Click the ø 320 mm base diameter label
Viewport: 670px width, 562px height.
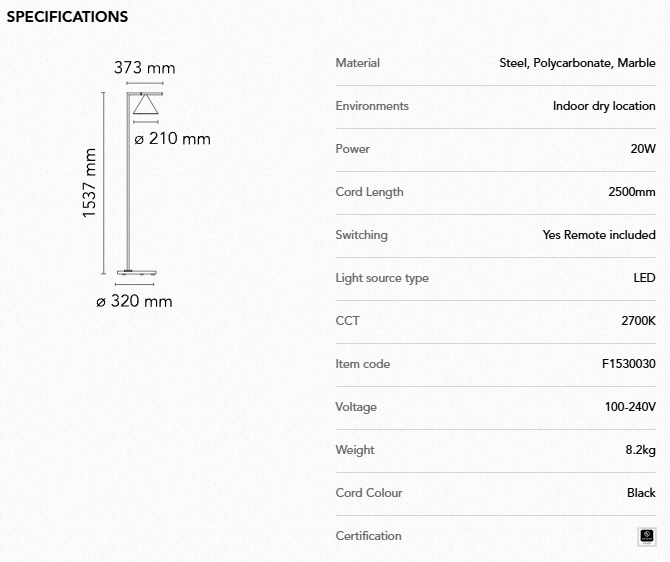coord(134,301)
